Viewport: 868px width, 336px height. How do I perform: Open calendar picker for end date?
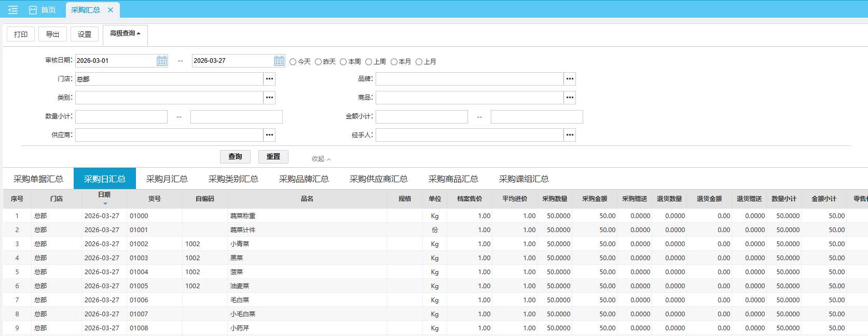[x=279, y=61]
